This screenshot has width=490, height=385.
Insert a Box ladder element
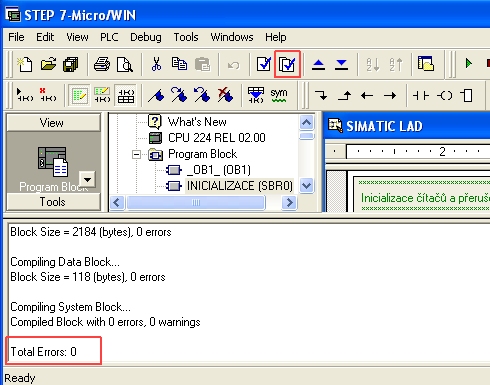(467, 96)
